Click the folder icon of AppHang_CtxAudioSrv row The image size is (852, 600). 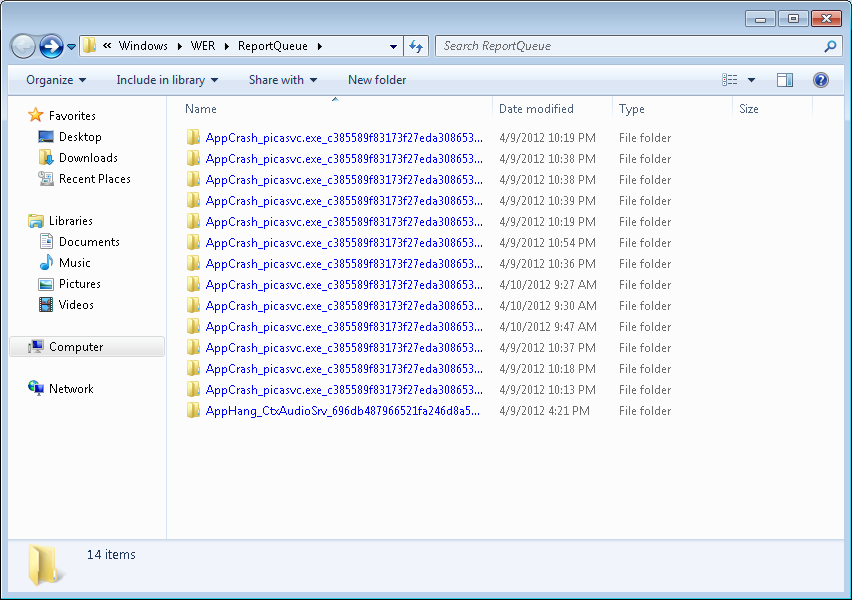coord(193,410)
